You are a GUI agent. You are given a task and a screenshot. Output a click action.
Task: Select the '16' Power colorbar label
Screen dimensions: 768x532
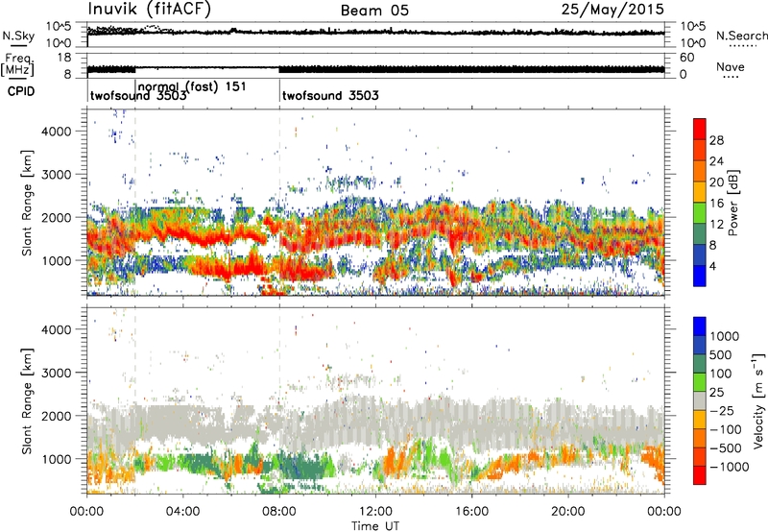click(x=716, y=204)
